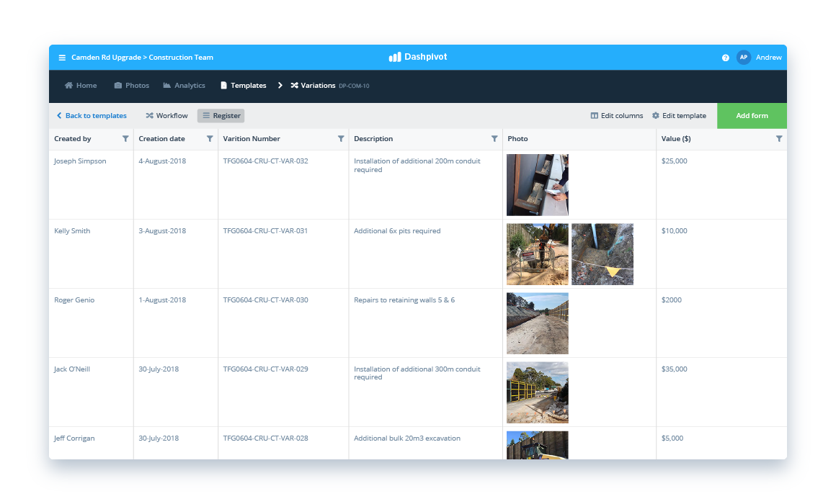Click the $5,000 value
836x504 pixels.
coord(672,438)
